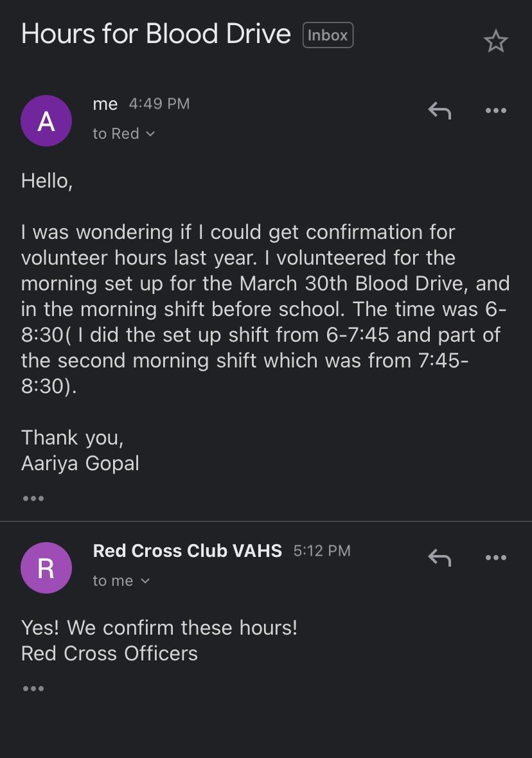
Task: Tap the 5:12 PM timestamp
Action: [322, 551]
